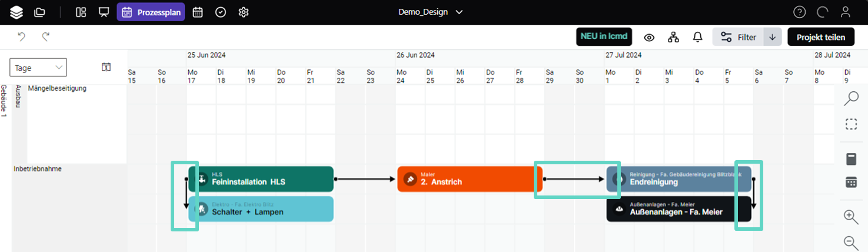This screenshot has height=252, width=868.
Task: Click the checkmark circle icon in top bar
Action: pyautogui.click(x=221, y=12)
